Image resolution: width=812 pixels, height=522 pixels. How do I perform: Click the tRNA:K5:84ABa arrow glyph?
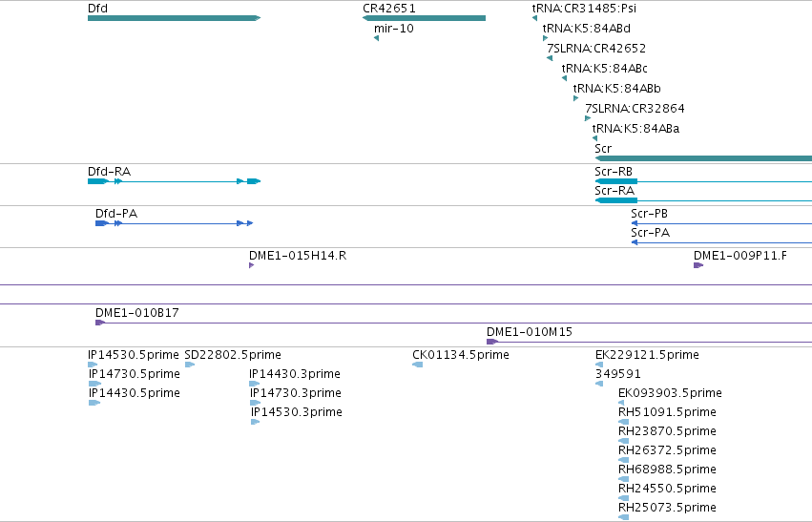595,138
